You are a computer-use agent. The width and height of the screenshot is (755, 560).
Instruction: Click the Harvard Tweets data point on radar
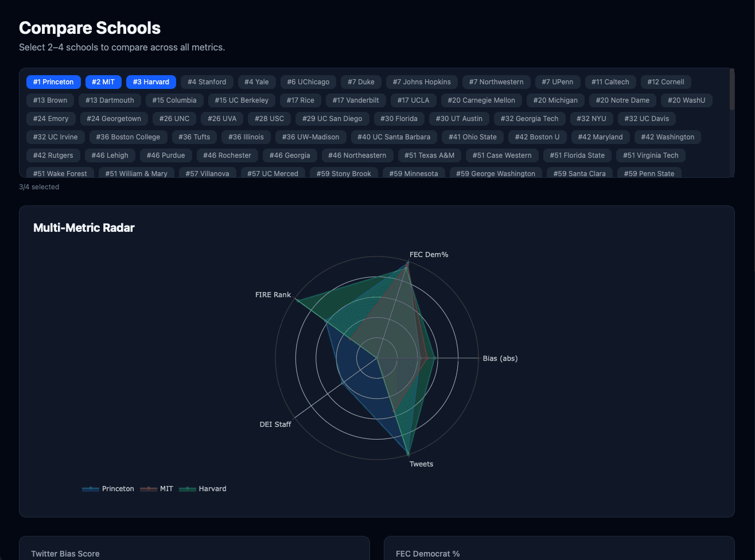pos(408,456)
